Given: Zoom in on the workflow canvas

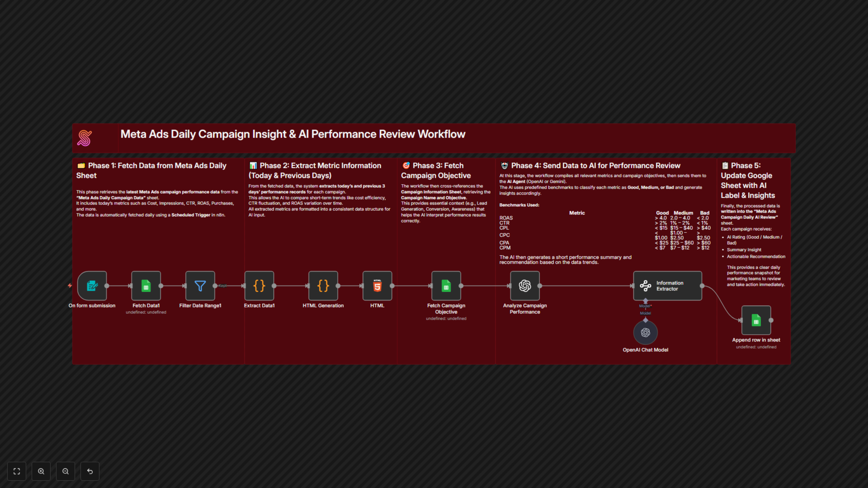Looking at the screenshot, I should point(41,471).
